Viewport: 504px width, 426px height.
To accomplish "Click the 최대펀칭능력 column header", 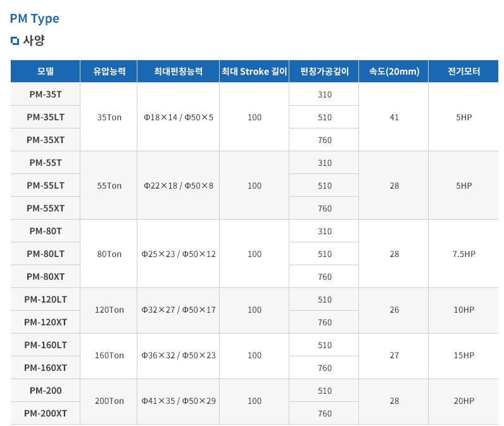I will pyautogui.click(x=178, y=72).
